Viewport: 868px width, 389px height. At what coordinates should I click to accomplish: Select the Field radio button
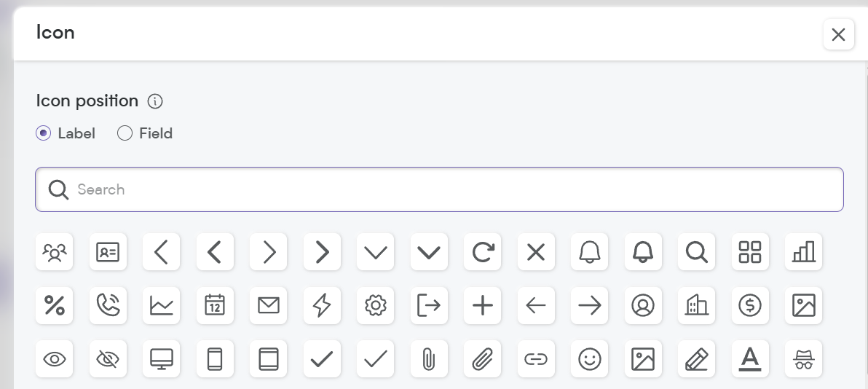125,133
